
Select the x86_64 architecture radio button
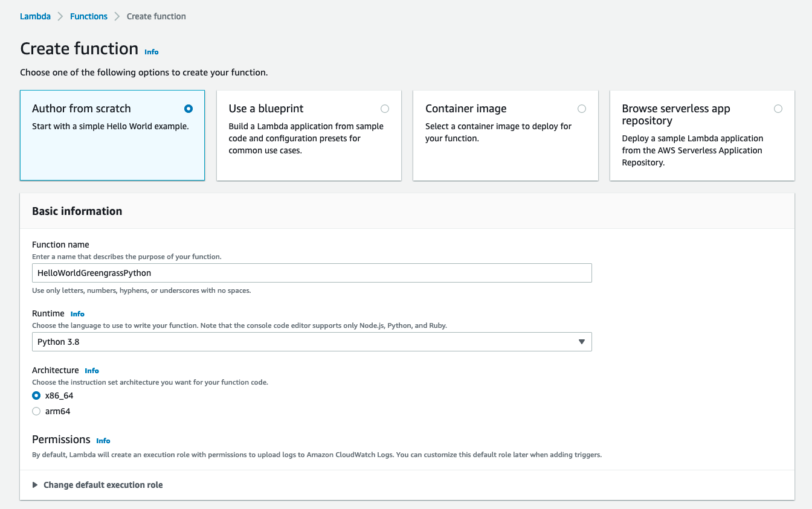(36, 396)
